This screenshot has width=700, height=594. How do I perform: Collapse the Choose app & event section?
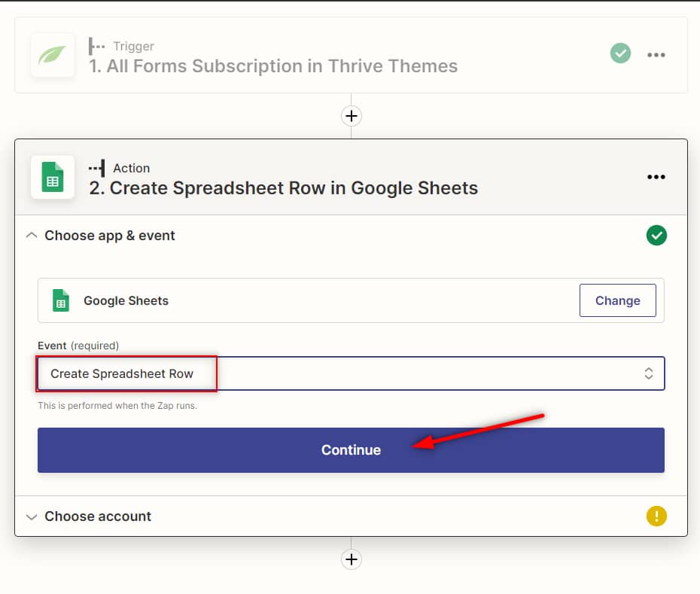point(32,236)
